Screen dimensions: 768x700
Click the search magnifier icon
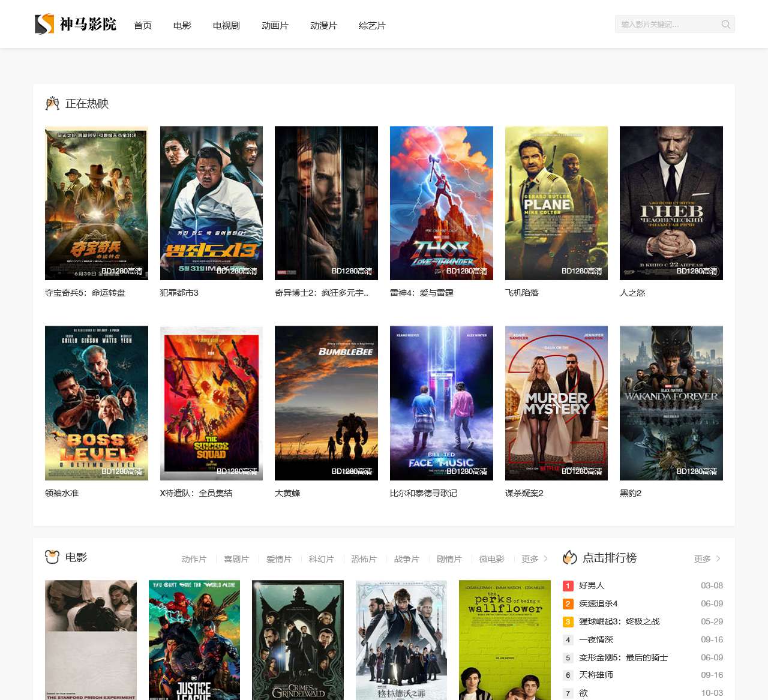click(x=726, y=25)
